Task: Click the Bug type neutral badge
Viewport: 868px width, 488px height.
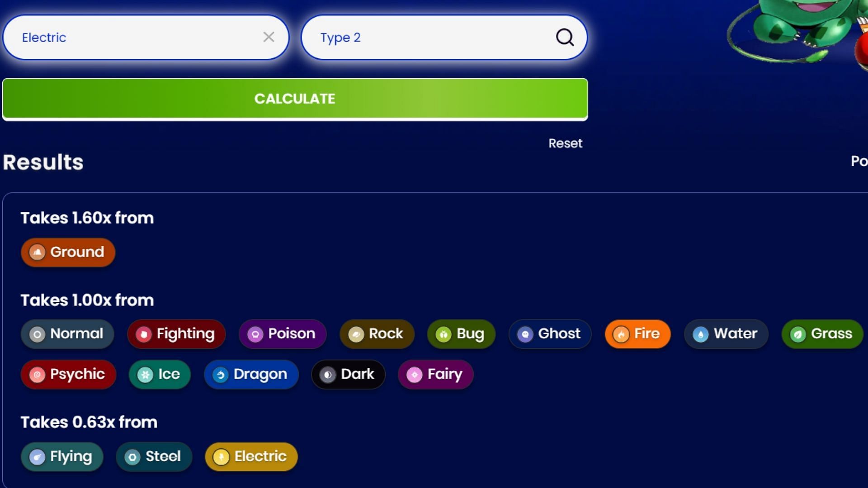Action: click(462, 333)
